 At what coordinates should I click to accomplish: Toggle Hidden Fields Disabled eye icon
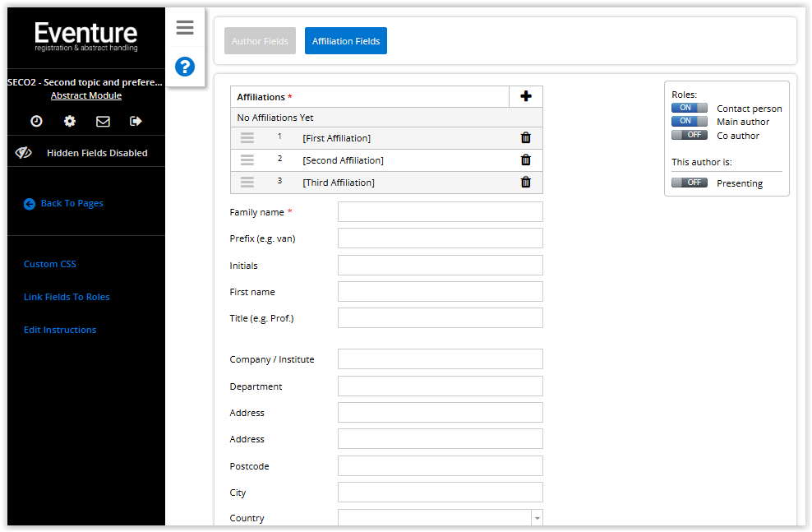click(23, 153)
